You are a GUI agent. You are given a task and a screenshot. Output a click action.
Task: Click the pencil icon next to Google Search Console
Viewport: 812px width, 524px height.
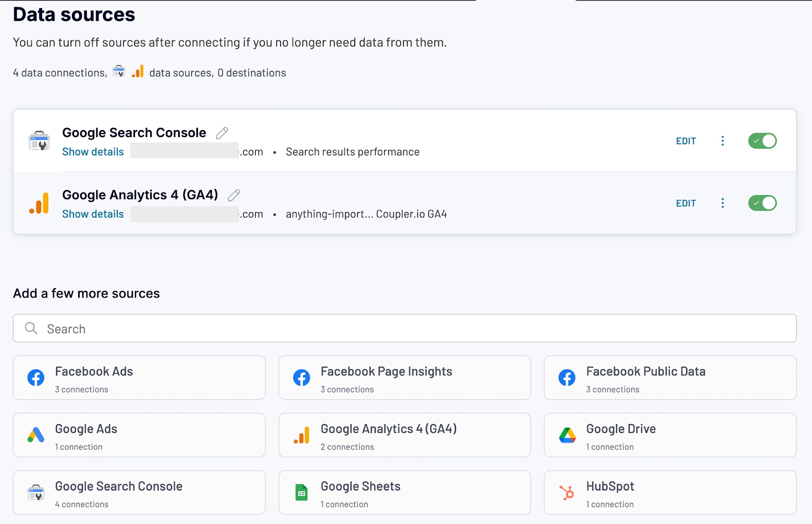tap(222, 133)
